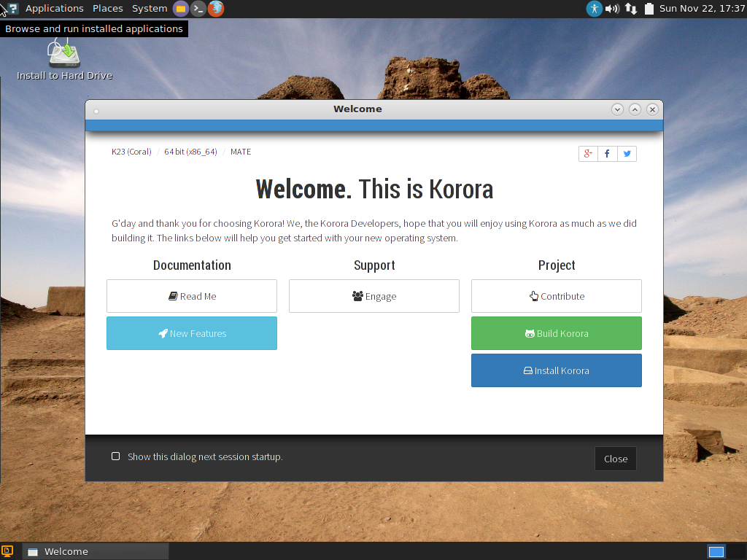Screen dimensions: 747x560
Task: Click the 64 bit (x86_64) breadcrumb
Action: coord(190,152)
